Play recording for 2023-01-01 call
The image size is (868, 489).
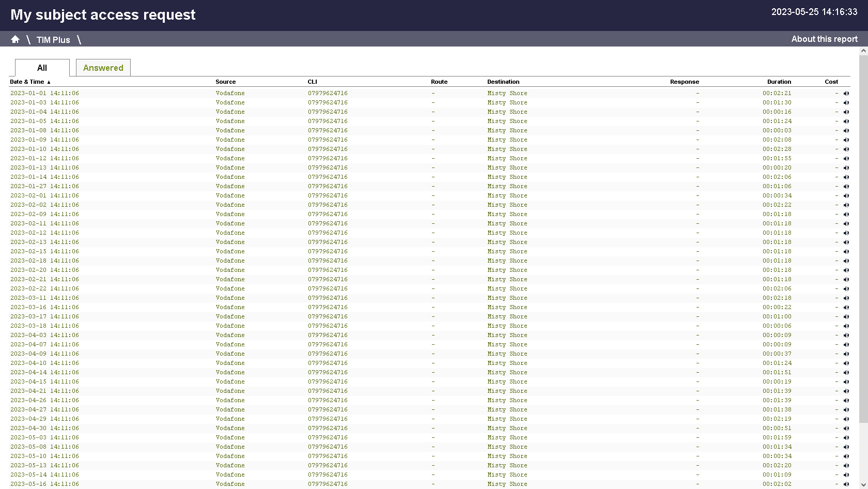846,94
